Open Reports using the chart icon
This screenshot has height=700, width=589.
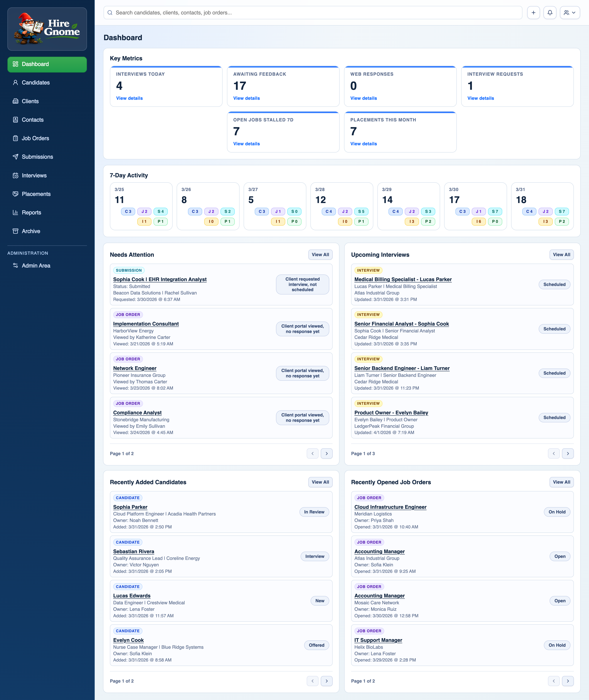tap(15, 212)
